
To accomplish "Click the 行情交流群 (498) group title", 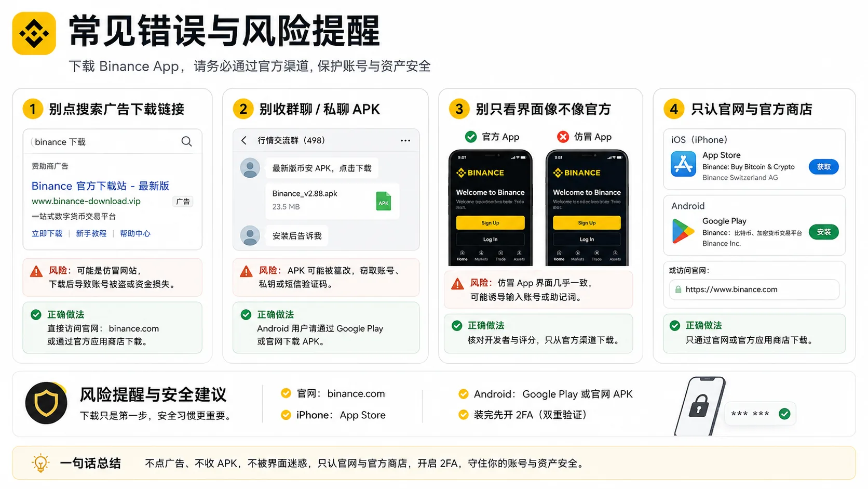I will click(291, 140).
